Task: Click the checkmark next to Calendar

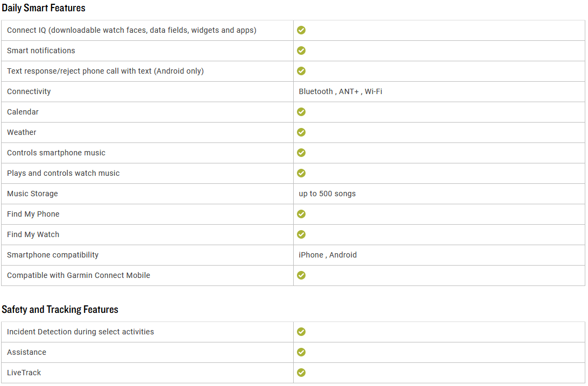Action: click(301, 112)
